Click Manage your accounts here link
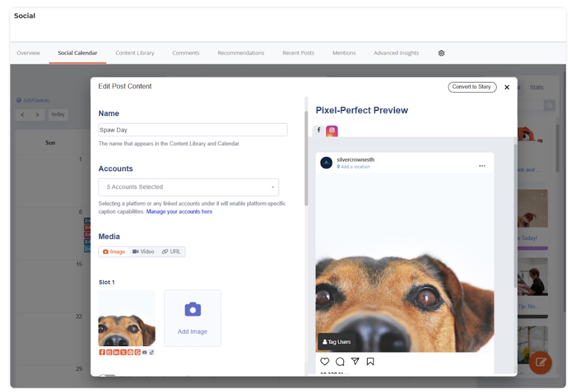 click(x=179, y=212)
